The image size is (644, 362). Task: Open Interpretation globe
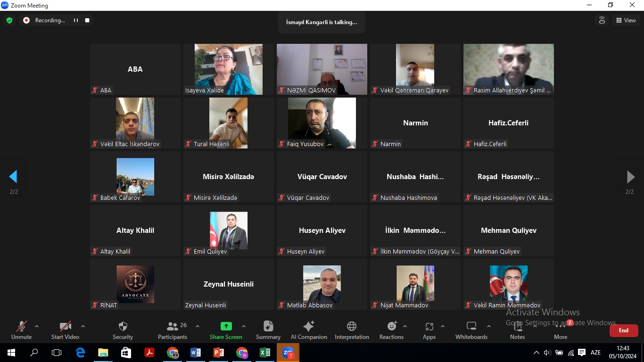coord(352,330)
